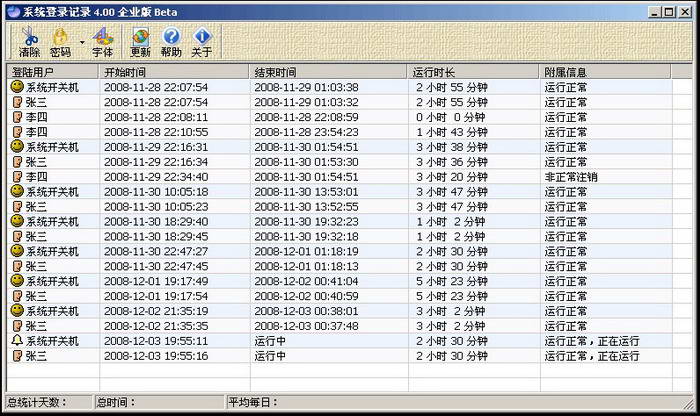The image size is (700, 416).
Task: Click the 附属信息 column header
Action: pyautogui.click(x=605, y=72)
